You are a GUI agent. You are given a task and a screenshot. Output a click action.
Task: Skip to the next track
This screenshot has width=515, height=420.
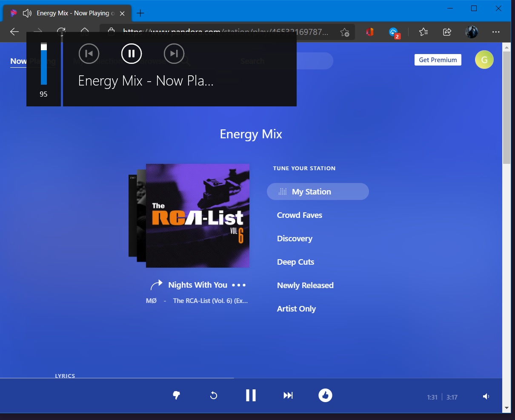288,395
